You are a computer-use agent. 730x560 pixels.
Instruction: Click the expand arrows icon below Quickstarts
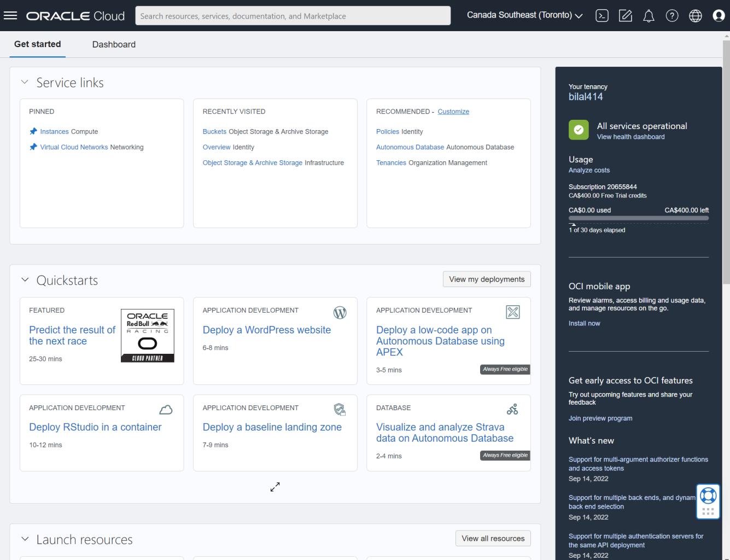[x=275, y=487]
